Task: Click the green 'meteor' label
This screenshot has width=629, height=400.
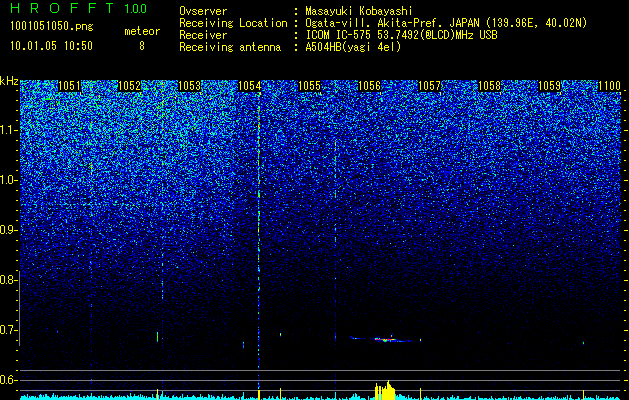Action: [x=142, y=31]
